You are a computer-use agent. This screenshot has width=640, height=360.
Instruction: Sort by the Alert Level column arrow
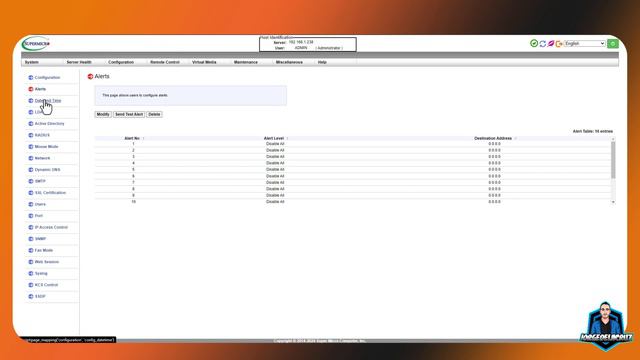tap(287, 138)
